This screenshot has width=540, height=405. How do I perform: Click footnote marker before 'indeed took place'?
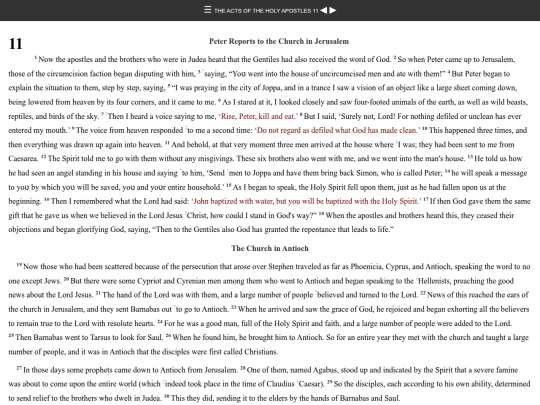point(164,382)
